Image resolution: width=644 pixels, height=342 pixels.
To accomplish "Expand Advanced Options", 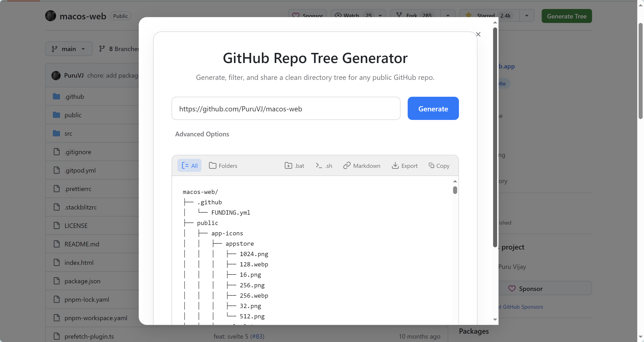I will (202, 134).
